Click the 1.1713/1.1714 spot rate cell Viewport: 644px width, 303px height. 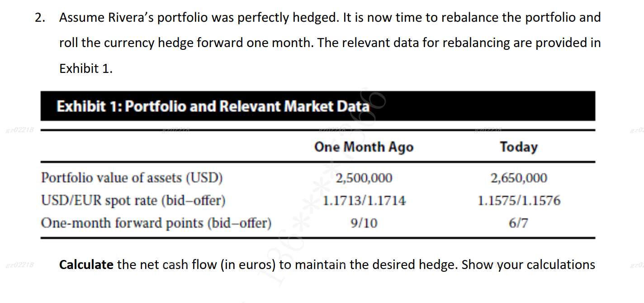tap(364, 200)
